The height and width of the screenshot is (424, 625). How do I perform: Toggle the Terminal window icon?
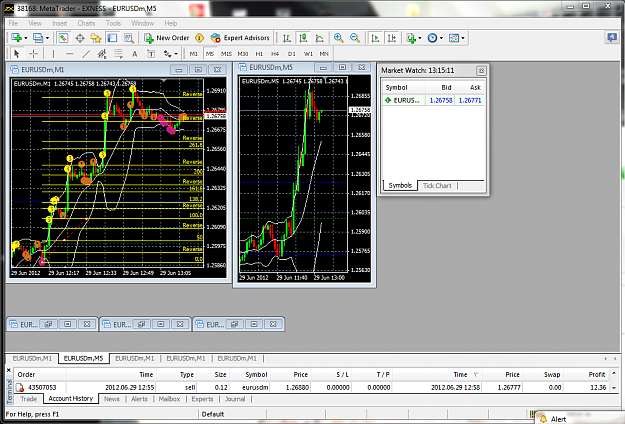point(112,38)
